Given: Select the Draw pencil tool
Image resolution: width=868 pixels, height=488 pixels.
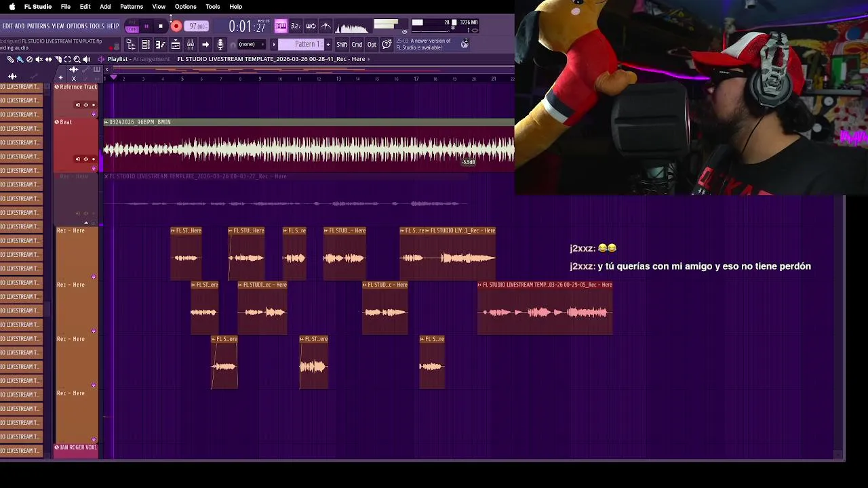Looking at the screenshot, I should point(10,60).
